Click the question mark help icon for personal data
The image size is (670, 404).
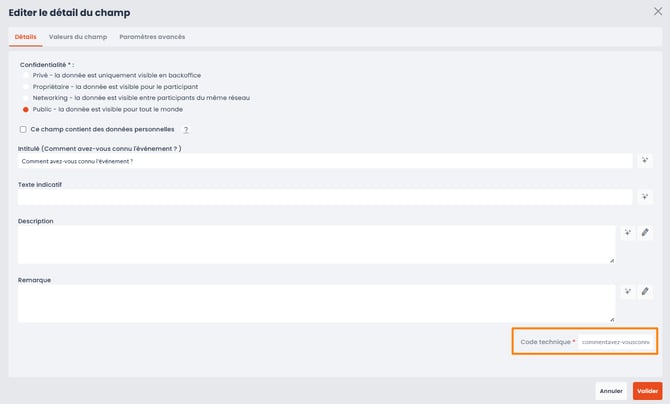[x=186, y=130]
